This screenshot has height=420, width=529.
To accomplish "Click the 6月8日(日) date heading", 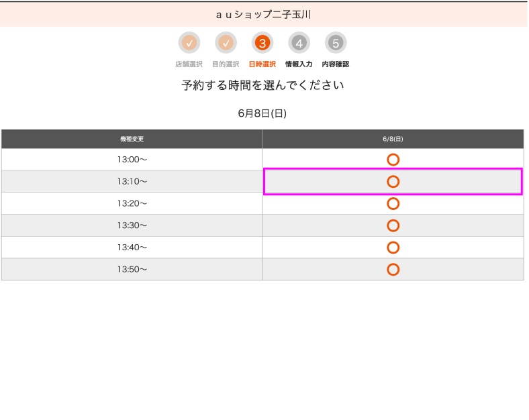I will click(x=262, y=113).
